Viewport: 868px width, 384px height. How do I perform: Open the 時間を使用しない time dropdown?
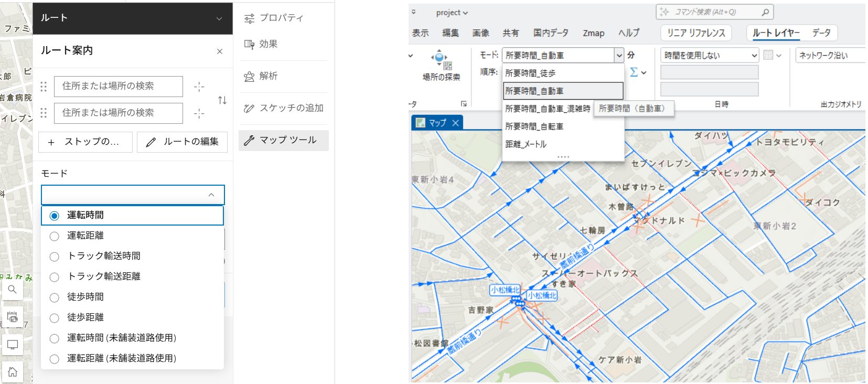pos(710,55)
